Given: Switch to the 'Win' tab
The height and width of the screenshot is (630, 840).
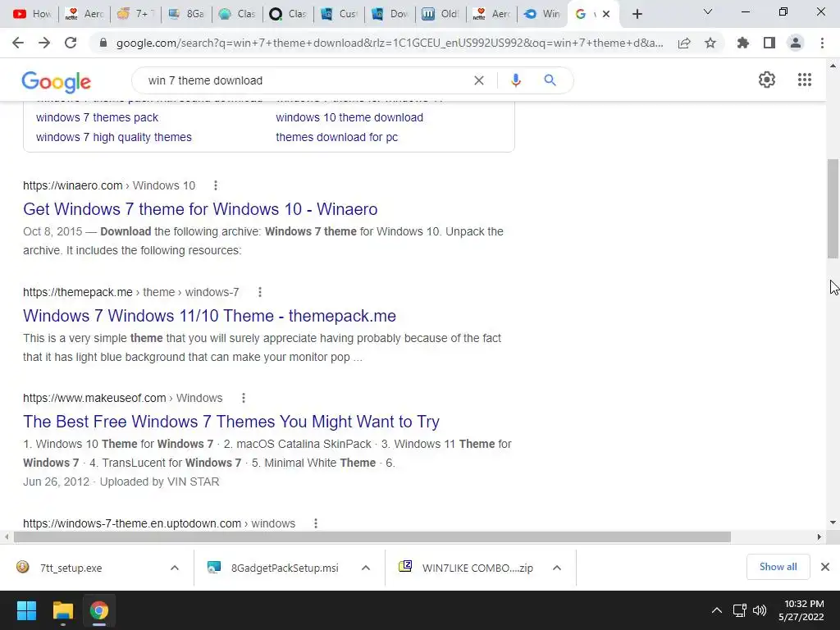Looking at the screenshot, I should [x=543, y=14].
